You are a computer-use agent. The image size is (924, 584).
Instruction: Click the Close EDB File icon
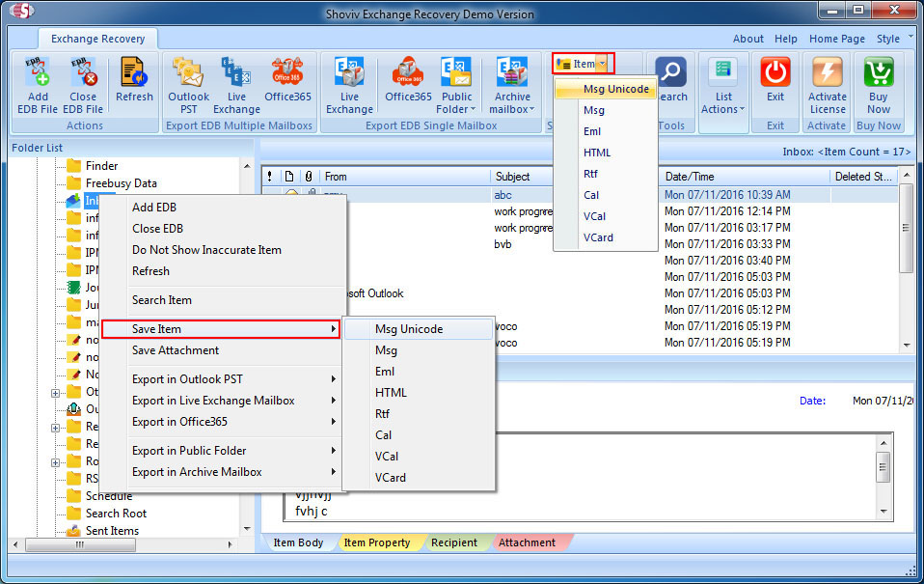point(83,73)
